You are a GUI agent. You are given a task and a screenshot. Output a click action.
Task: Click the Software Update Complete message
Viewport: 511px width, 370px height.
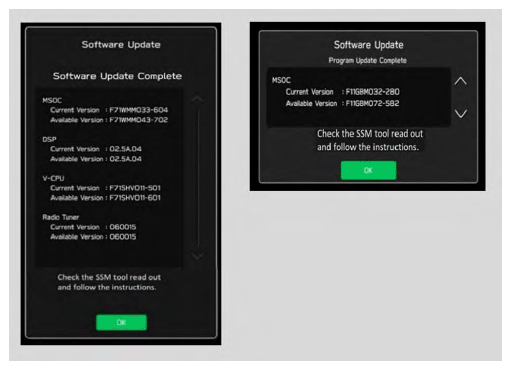point(117,76)
